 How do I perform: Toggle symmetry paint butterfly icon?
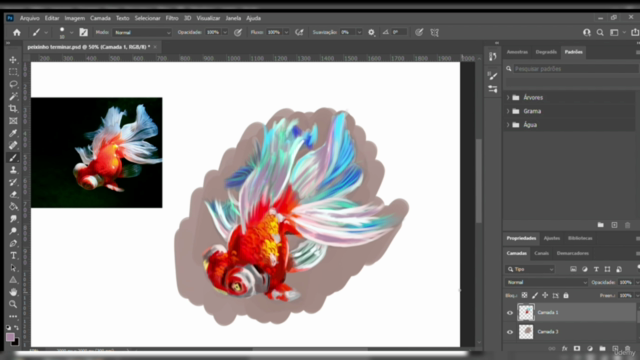pyautogui.click(x=434, y=32)
